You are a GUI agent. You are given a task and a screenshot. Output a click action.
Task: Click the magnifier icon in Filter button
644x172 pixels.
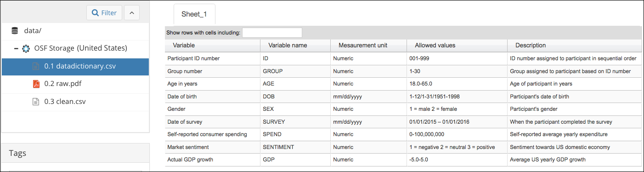tap(96, 13)
